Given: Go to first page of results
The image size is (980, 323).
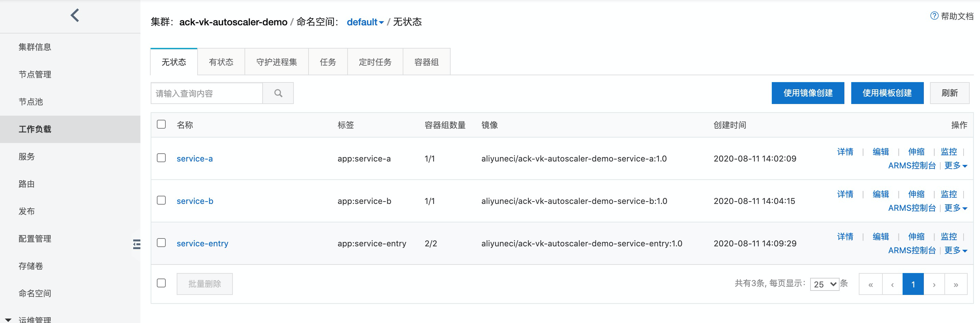Looking at the screenshot, I should coord(870,284).
